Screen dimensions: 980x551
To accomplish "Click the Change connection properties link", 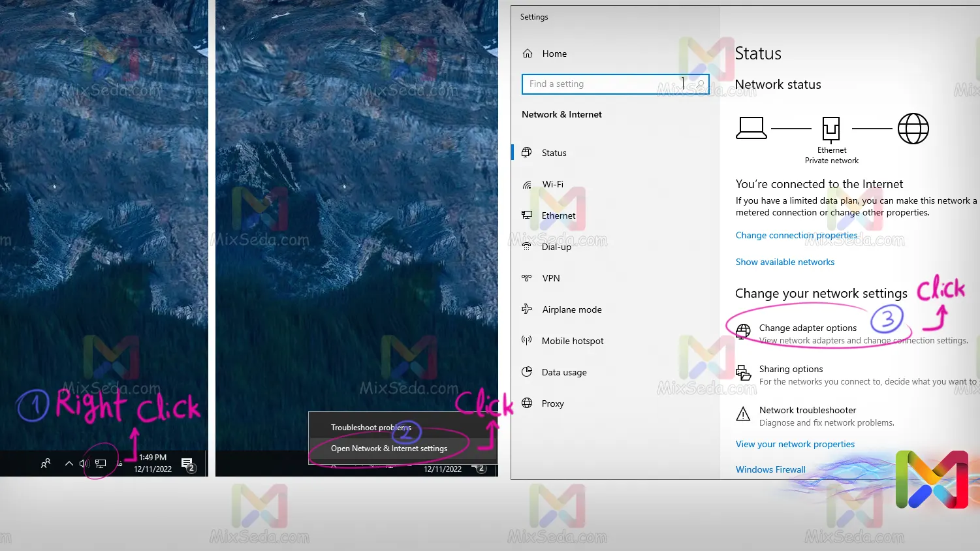I will 796,235.
